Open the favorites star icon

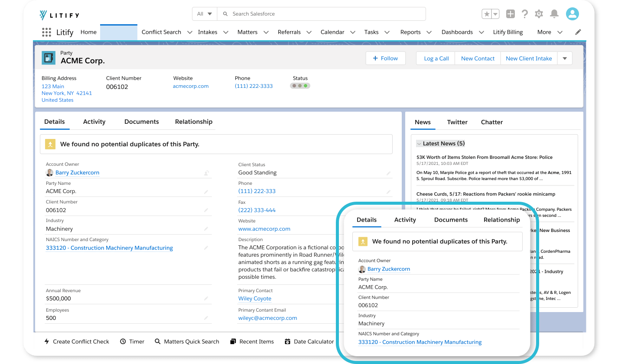click(487, 14)
